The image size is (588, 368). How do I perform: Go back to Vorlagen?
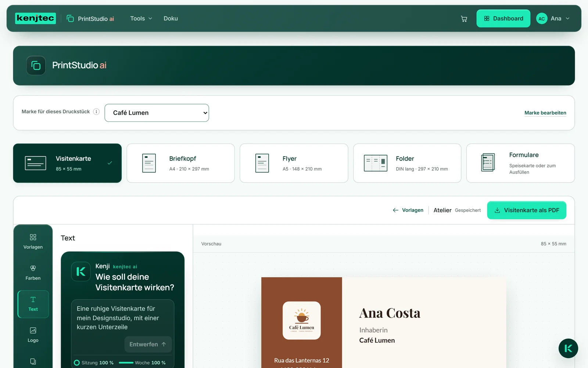(x=408, y=210)
